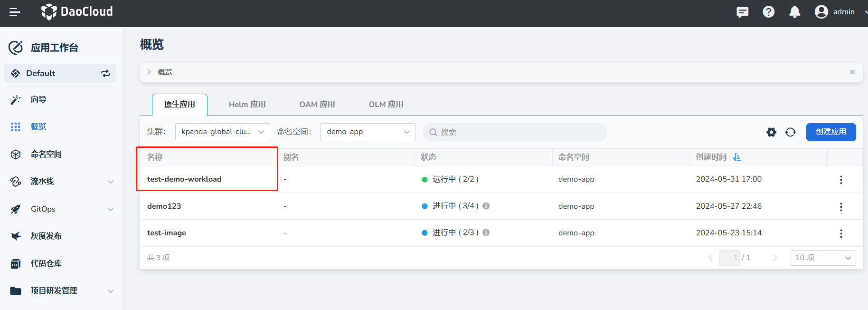Click the table settings gear icon

click(x=771, y=132)
